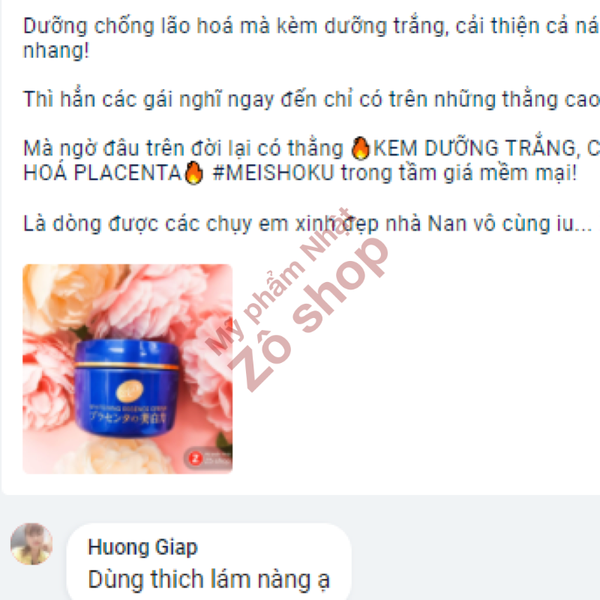The image size is (600, 600).
Task: Open the blue cream jar product photo
Action: 127,369
